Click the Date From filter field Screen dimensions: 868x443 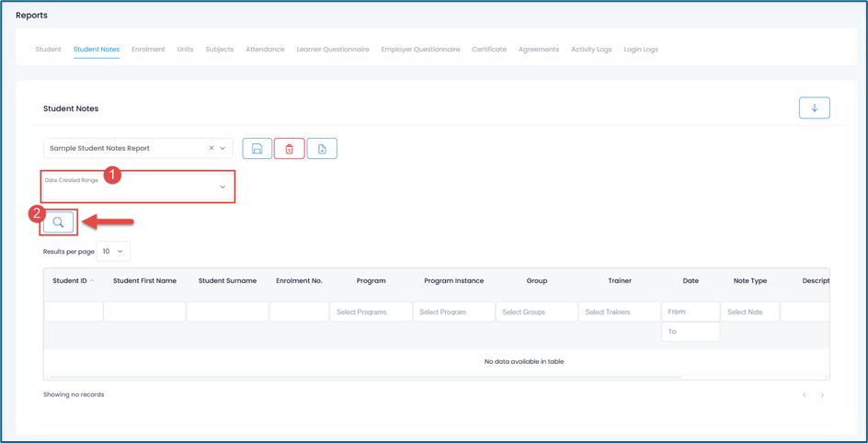pos(690,312)
